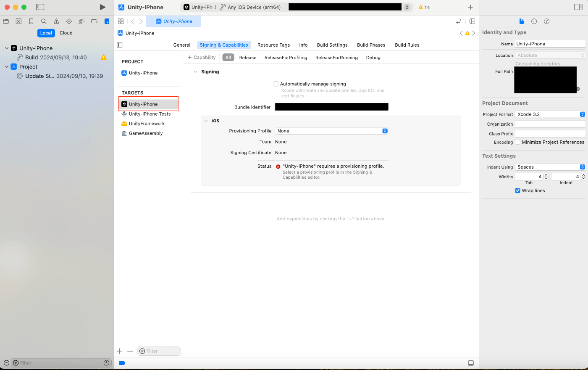Open the Find navigator magnifier icon
The height and width of the screenshot is (370, 588).
pos(44,21)
